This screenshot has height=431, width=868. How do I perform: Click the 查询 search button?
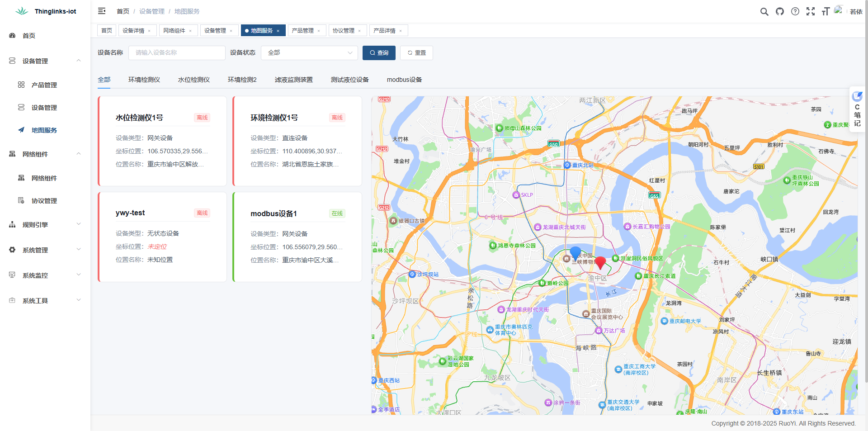(x=379, y=53)
